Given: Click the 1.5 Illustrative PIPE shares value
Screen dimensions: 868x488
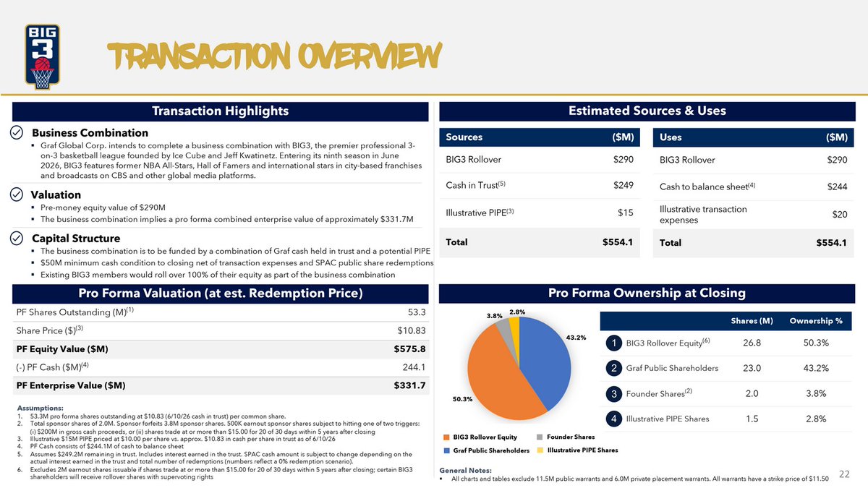Looking at the screenshot, I should coord(752,419).
